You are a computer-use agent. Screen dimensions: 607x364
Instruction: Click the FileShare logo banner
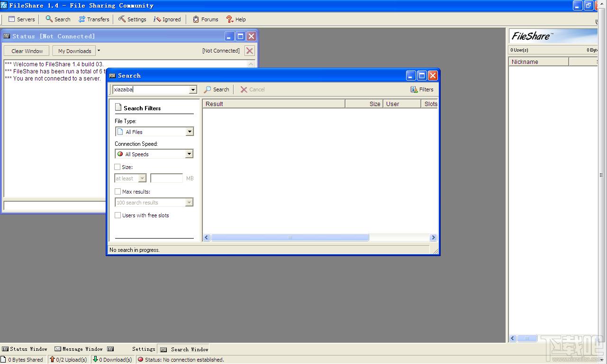(x=553, y=36)
